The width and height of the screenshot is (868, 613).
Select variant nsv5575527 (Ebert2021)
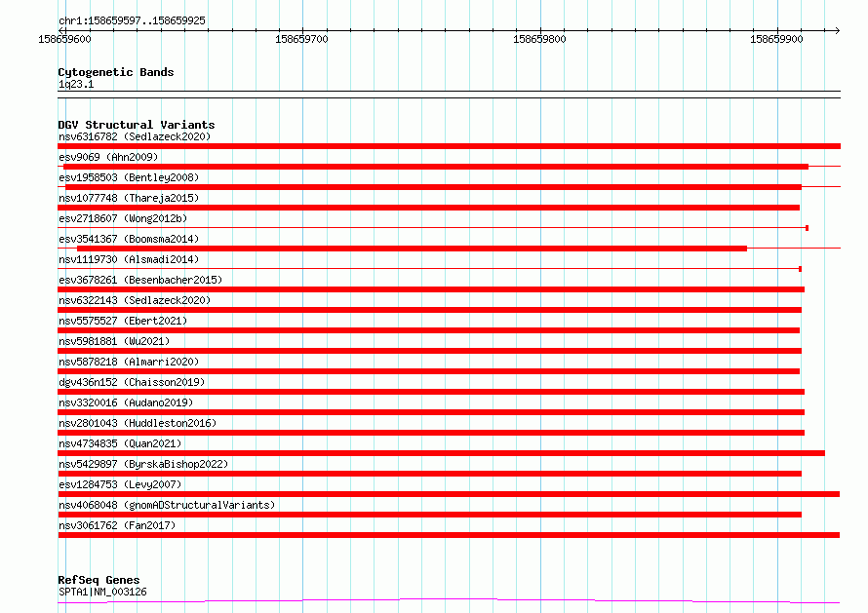coord(123,321)
